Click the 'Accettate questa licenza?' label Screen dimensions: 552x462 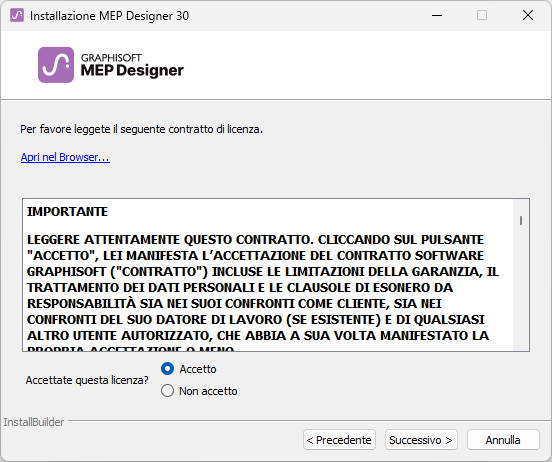click(87, 380)
